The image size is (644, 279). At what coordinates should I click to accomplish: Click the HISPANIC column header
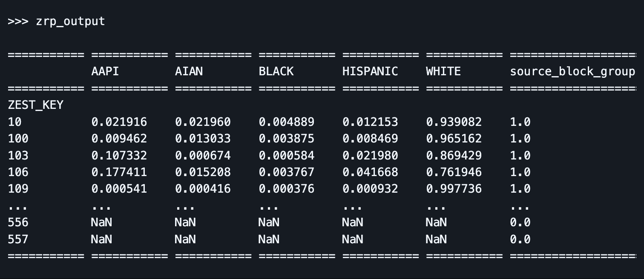[x=370, y=71]
